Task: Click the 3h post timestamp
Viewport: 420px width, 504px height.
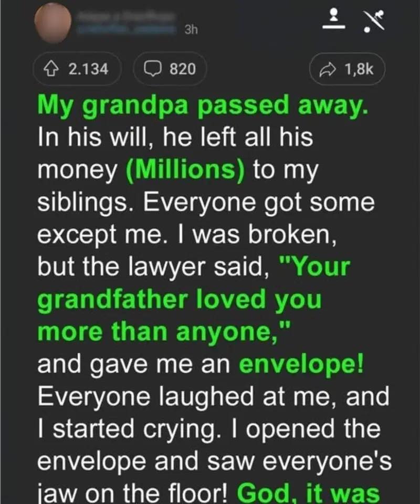Action: click(191, 30)
